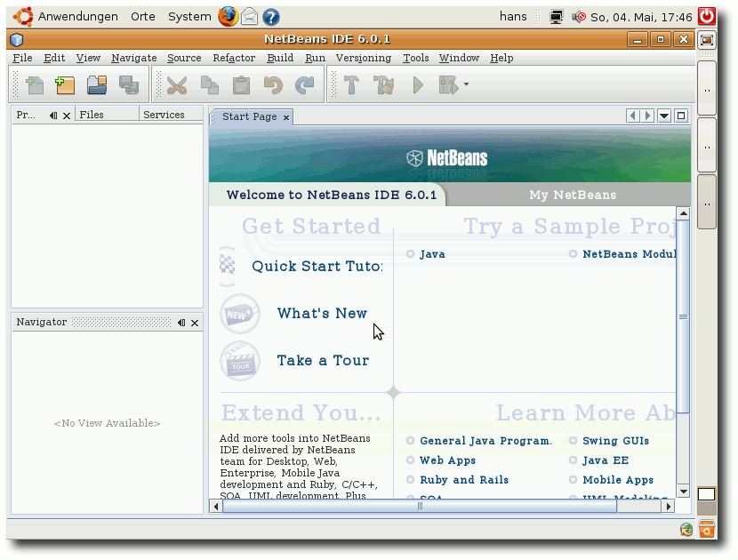Click the Save All toolbar icon
Image resolution: width=738 pixels, height=560 pixels.
pos(129,85)
